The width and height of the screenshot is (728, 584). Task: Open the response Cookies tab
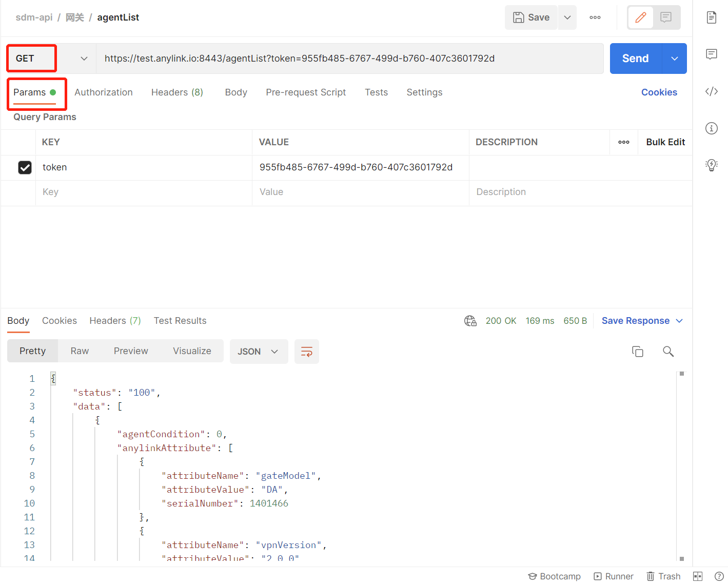coord(60,321)
